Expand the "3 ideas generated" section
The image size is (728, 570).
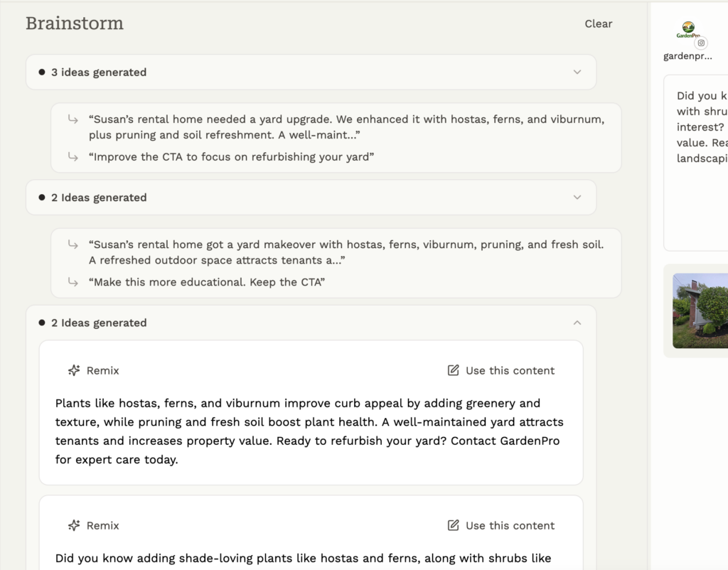click(577, 72)
